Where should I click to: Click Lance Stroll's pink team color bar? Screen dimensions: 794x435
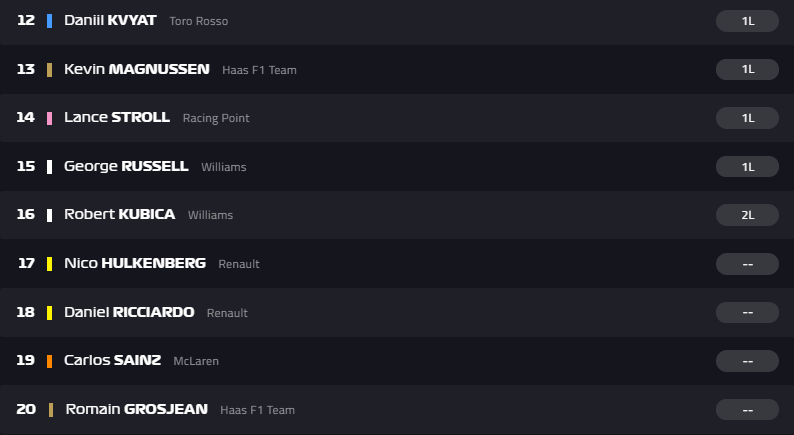[x=49, y=118]
